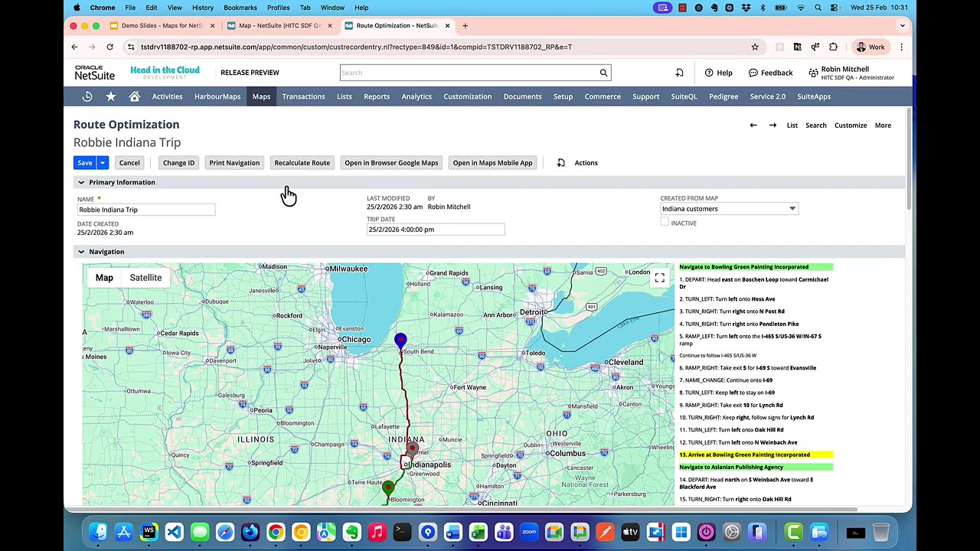Screen dimensions: 980x551
Task: Switch to Map - NetSuite browser tab
Action: pyautogui.click(x=279, y=25)
